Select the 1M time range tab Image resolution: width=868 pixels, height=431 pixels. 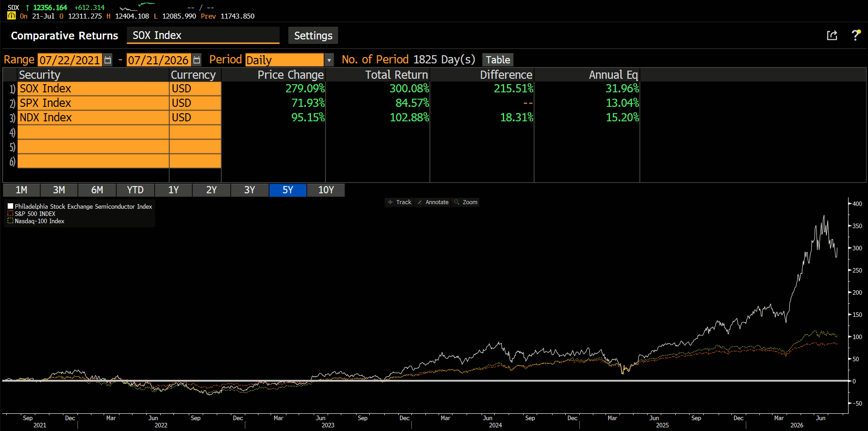(21, 190)
